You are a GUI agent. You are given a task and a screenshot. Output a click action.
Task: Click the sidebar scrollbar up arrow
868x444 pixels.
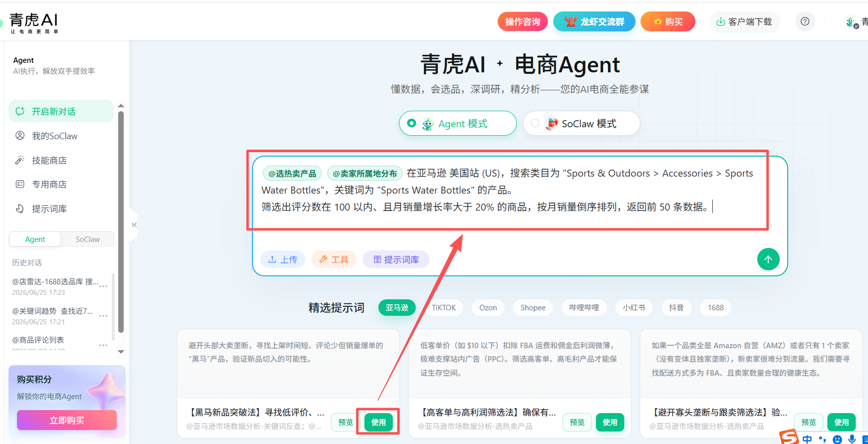click(121, 106)
